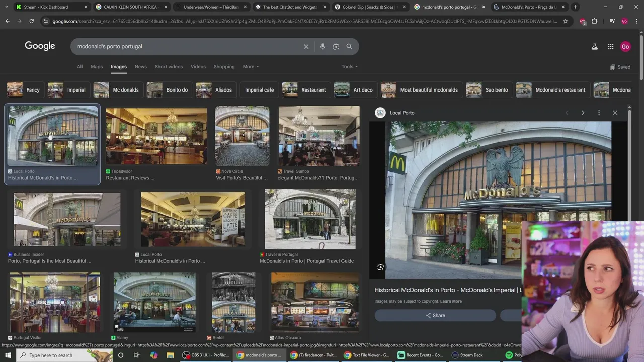Open Learn More copyright link
Viewport: 644px width, 362px height.
coord(451,301)
